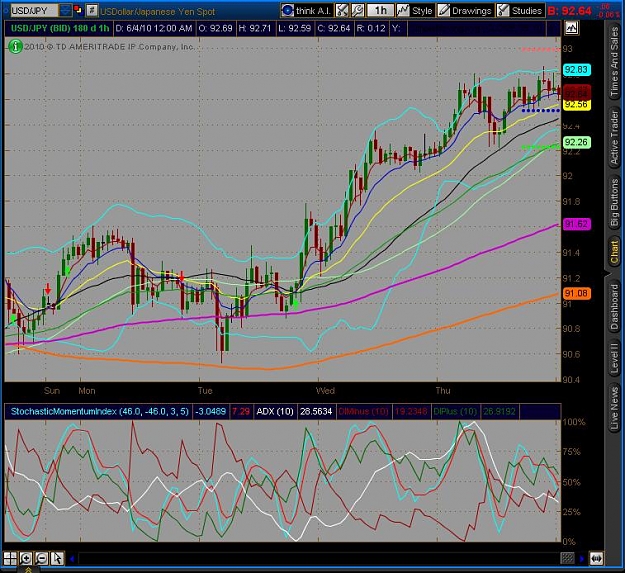Click the flask icon beside Studies

click(503, 10)
